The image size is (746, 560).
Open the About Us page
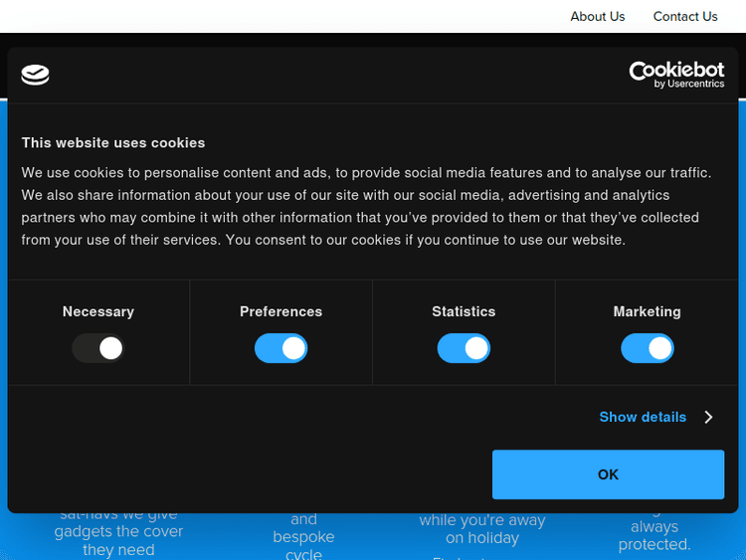(597, 16)
